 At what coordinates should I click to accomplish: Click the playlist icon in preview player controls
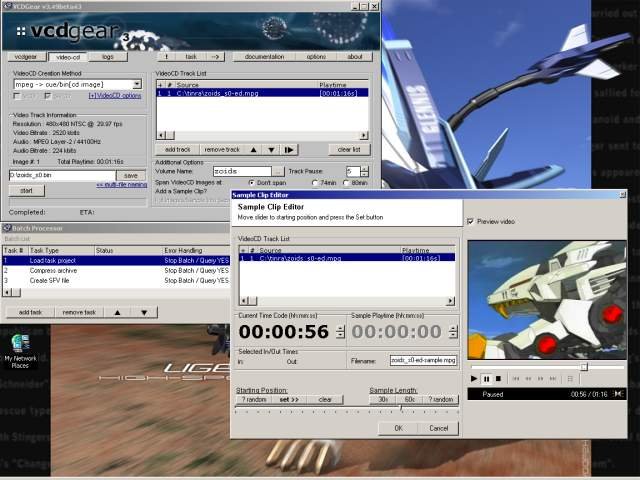click(x=570, y=379)
